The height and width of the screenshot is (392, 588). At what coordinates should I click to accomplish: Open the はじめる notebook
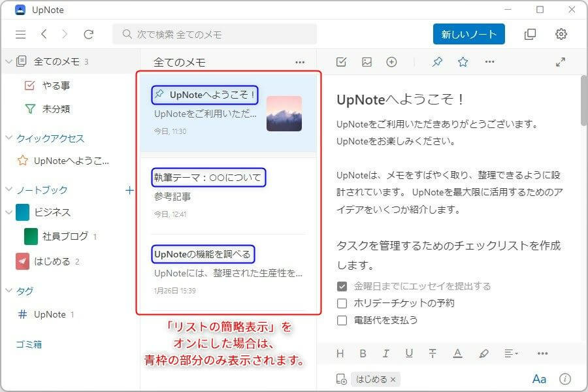tap(52, 261)
